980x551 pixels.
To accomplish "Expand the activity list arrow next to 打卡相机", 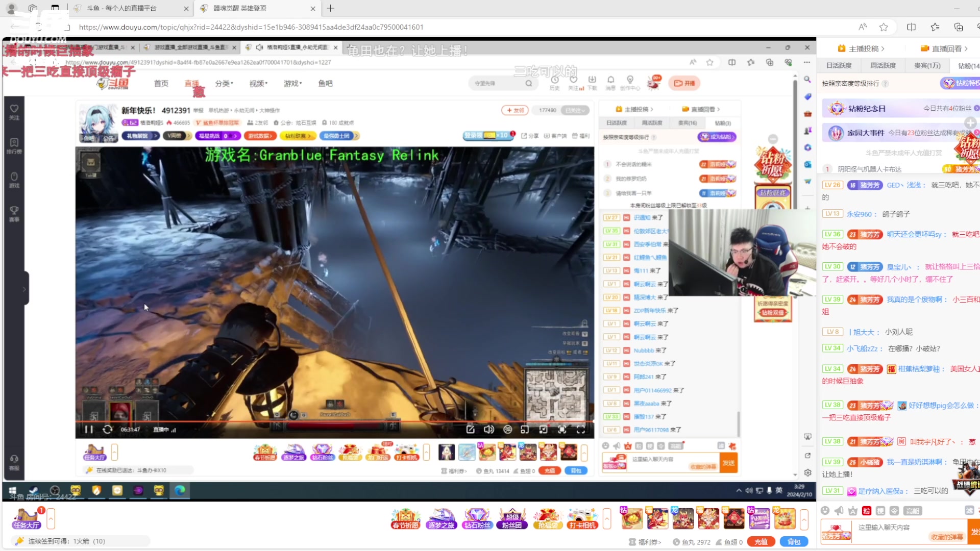I will click(x=607, y=519).
